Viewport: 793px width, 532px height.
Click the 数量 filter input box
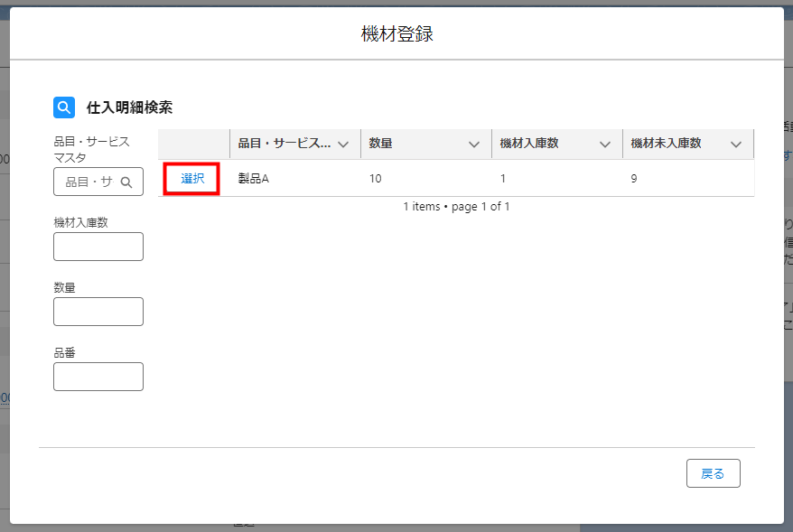pyautogui.click(x=98, y=312)
